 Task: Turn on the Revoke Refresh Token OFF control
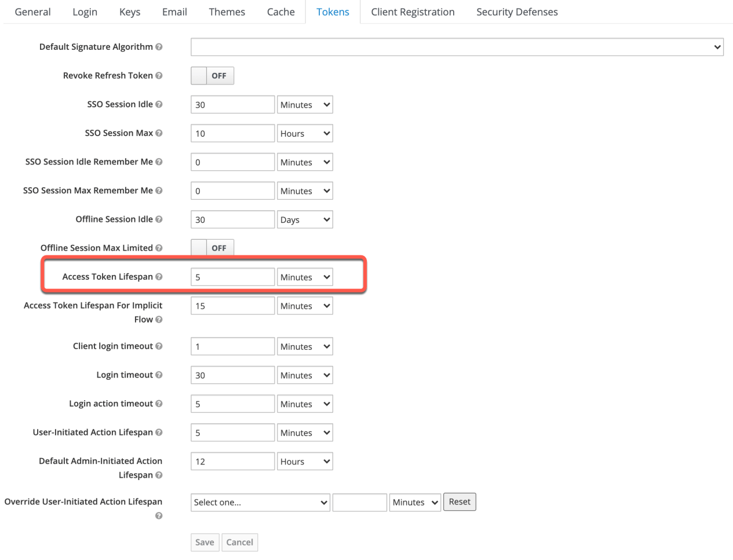coord(212,75)
